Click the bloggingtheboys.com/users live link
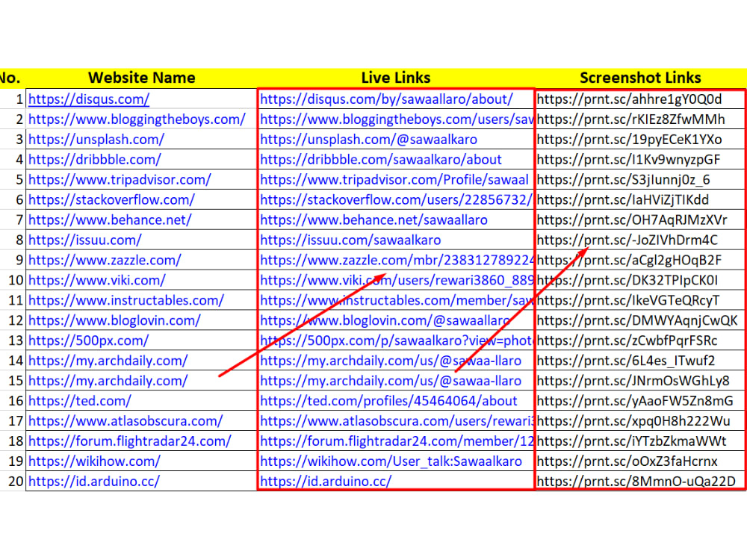Viewport: 747px width, 560px height. [x=397, y=119]
